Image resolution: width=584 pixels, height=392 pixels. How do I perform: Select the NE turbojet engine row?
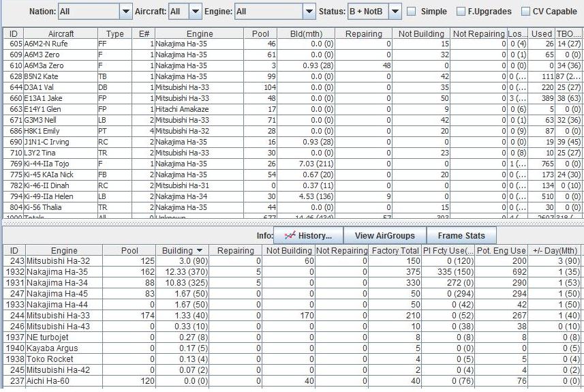click(292, 337)
